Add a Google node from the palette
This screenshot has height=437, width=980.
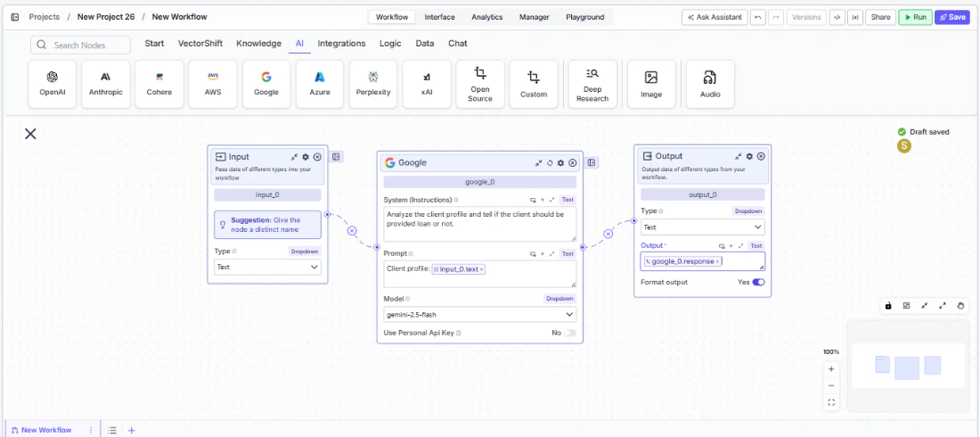point(266,84)
